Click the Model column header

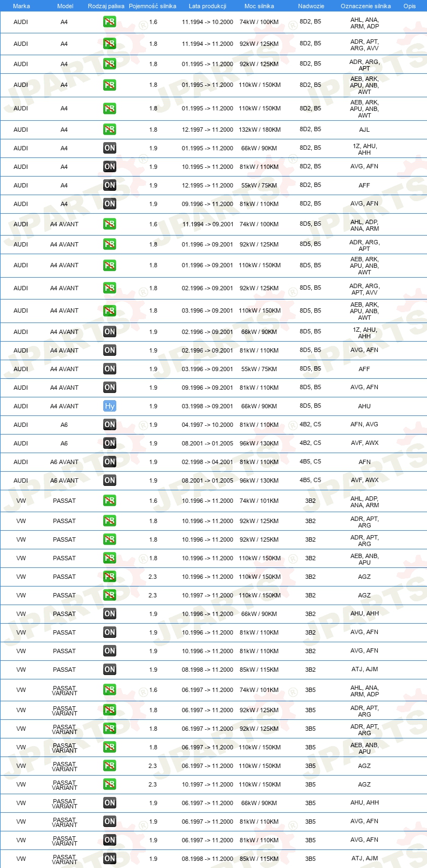(x=66, y=6)
